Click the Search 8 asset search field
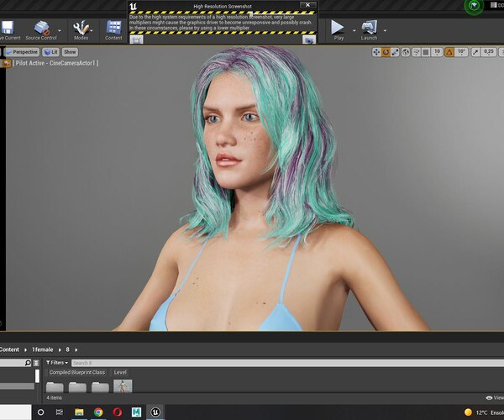Viewport: 504px width, 420px height. 287,363
